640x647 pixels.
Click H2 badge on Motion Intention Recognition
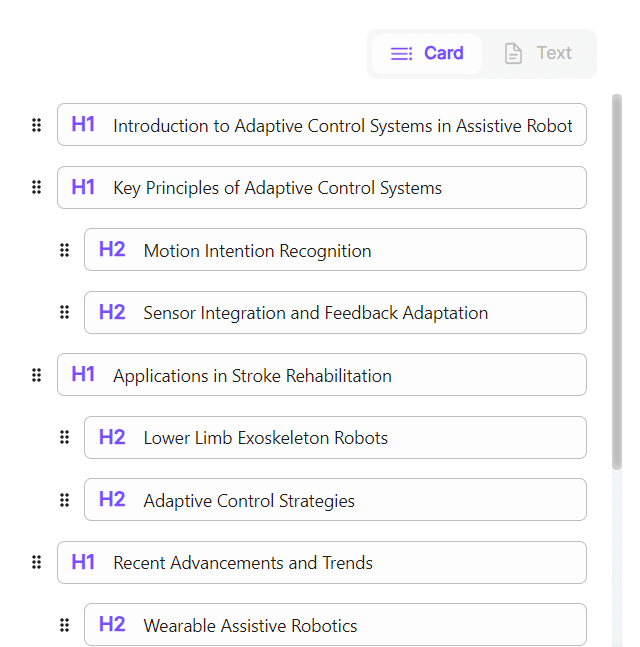(112, 250)
